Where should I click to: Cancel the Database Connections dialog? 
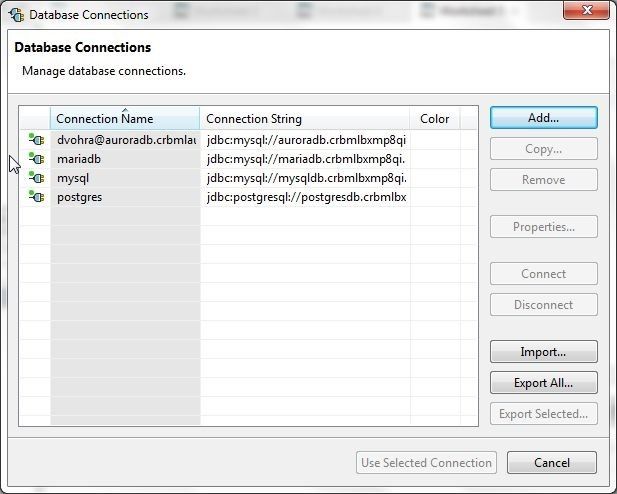[552, 463]
